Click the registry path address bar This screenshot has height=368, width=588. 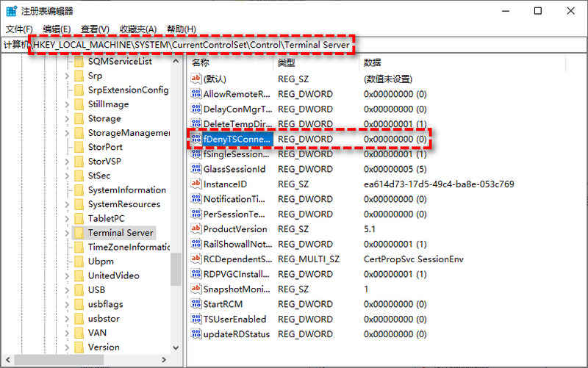tap(294, 46)
